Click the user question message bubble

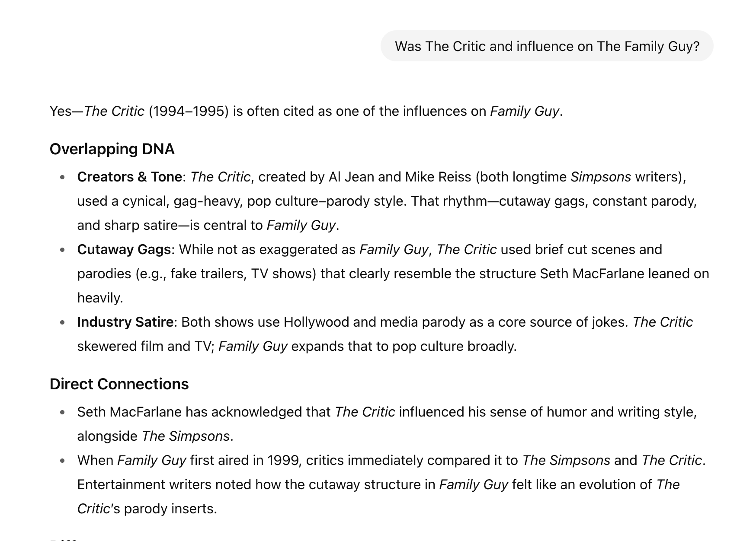tap(547, 46)
